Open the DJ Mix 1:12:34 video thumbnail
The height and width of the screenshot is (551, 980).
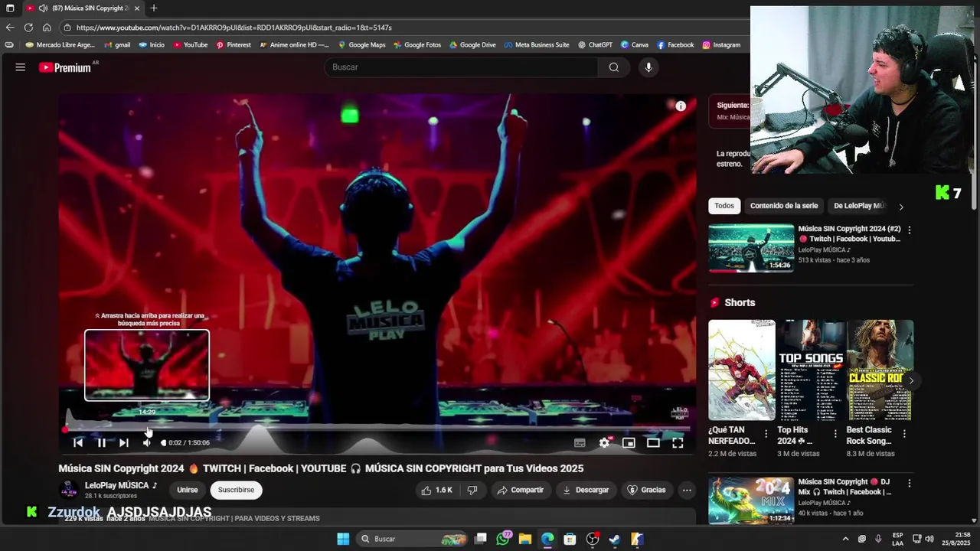pos(751,500)
